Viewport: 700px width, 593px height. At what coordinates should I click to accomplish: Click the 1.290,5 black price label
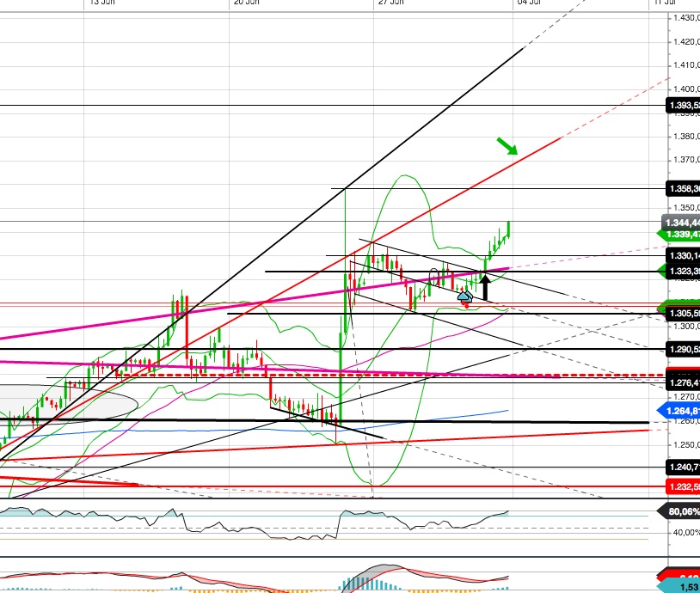coord(683,350)
